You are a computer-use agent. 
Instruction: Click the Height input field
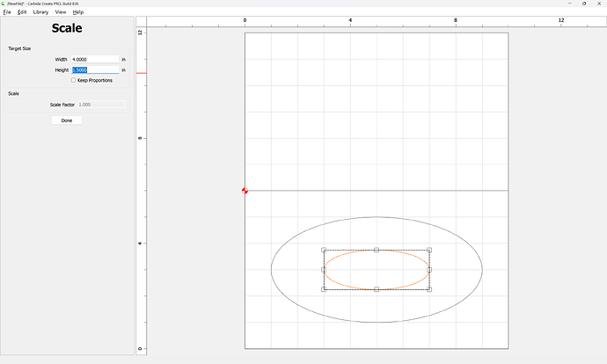[94, 69]
